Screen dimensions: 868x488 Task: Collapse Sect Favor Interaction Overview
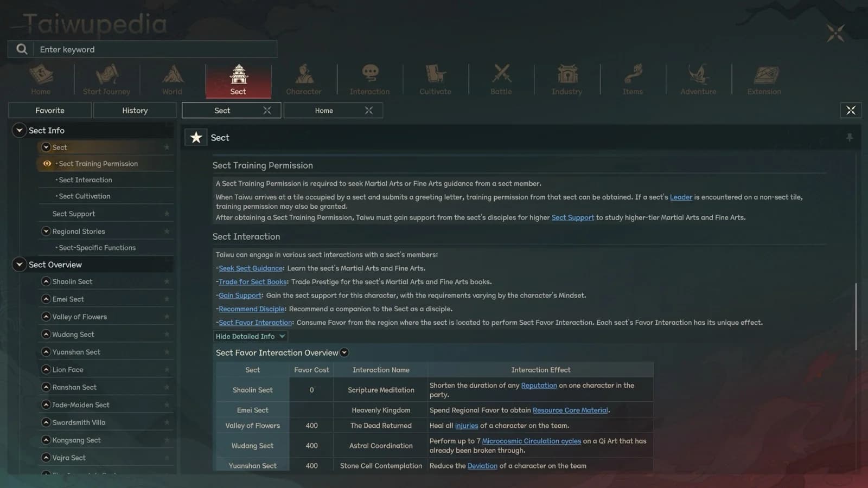[344, 353]
